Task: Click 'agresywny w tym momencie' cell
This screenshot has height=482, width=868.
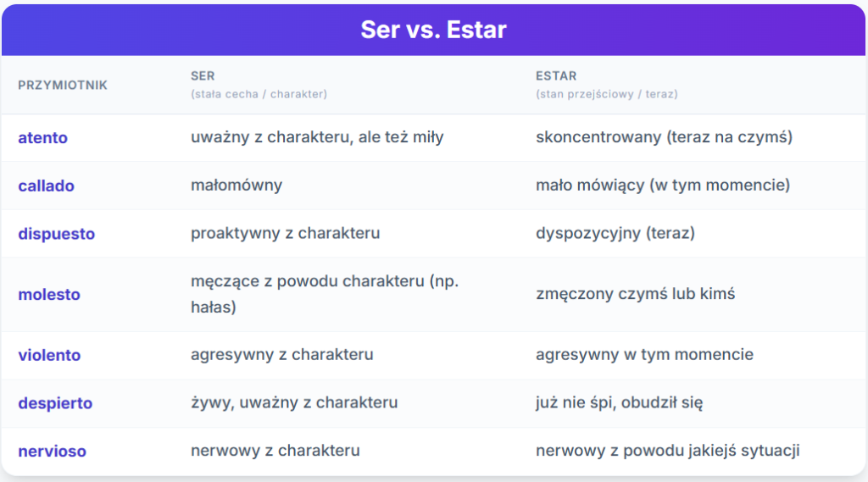Action: coord(644,354)
